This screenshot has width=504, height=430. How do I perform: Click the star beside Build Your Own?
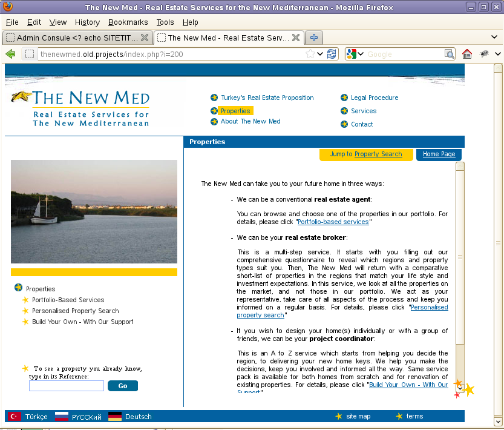(25, 322)
